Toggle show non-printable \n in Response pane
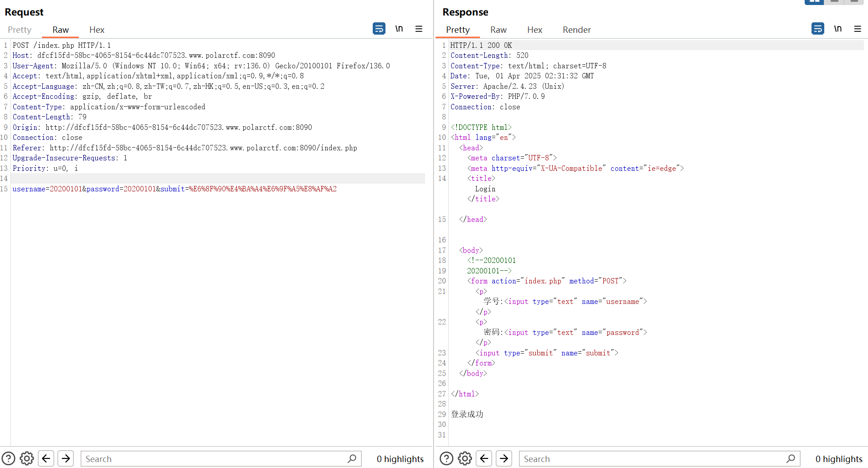 pos(838,29)
